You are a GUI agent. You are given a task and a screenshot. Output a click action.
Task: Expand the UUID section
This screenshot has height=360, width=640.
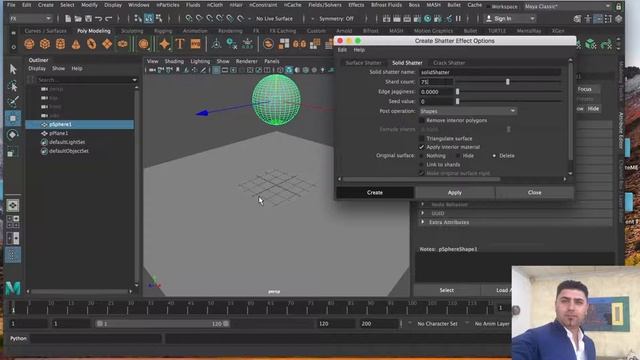click(422, 213)
